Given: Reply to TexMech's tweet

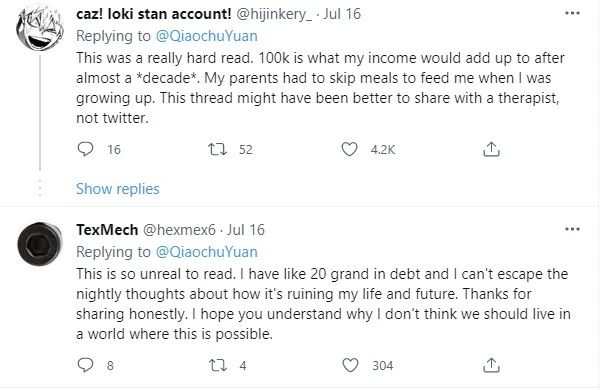Looking at the screenshot, I should pos(85,365).
